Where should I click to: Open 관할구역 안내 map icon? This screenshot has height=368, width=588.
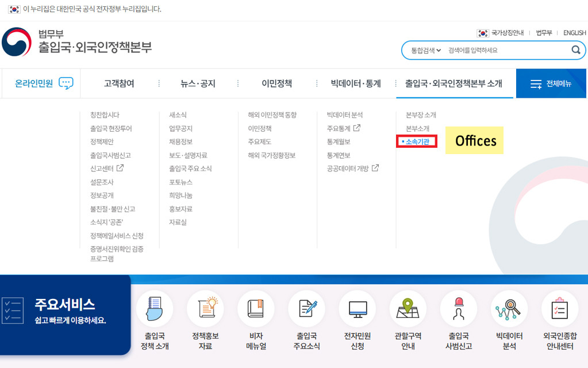click(x=408, y=309)
